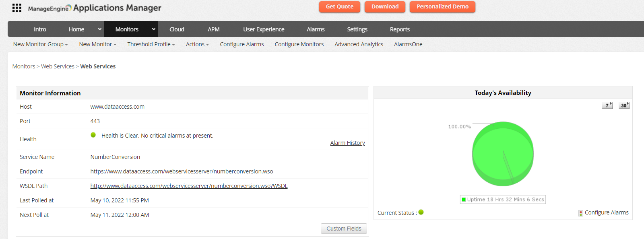Viewport: 644px width, 239px height.
Task: Open the WSDL Path link
Action: [189, 186]
